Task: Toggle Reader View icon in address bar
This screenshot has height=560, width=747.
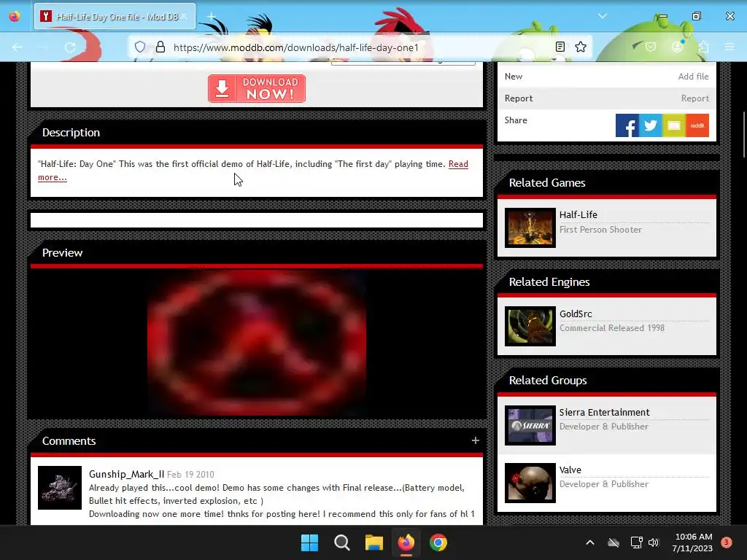Action: click(560, 47)
